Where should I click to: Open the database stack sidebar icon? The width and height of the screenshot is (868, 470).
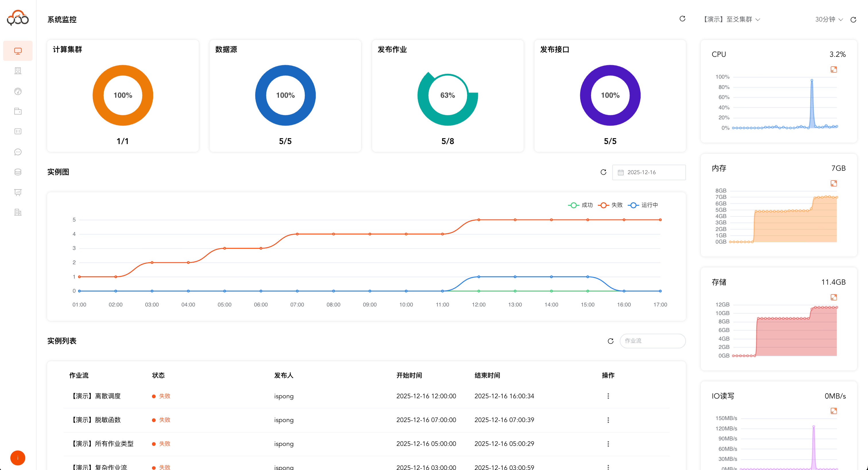[x=18, y=172]
